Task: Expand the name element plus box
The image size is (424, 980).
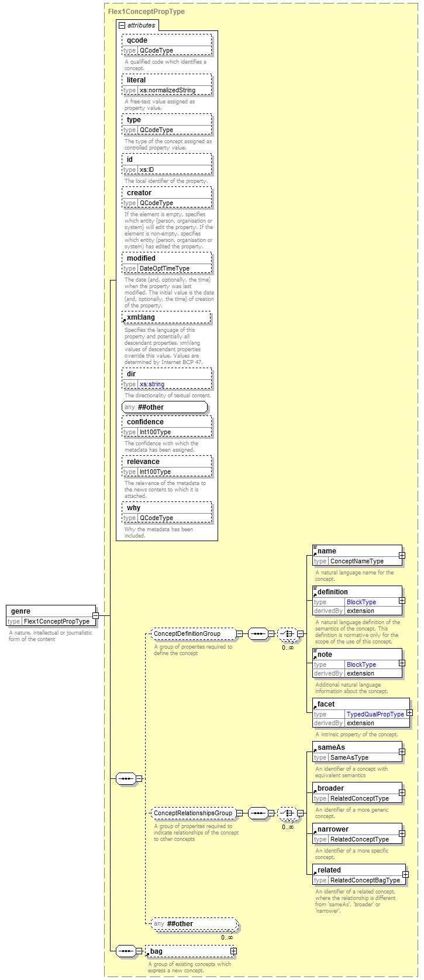Action: click(402, 555)
